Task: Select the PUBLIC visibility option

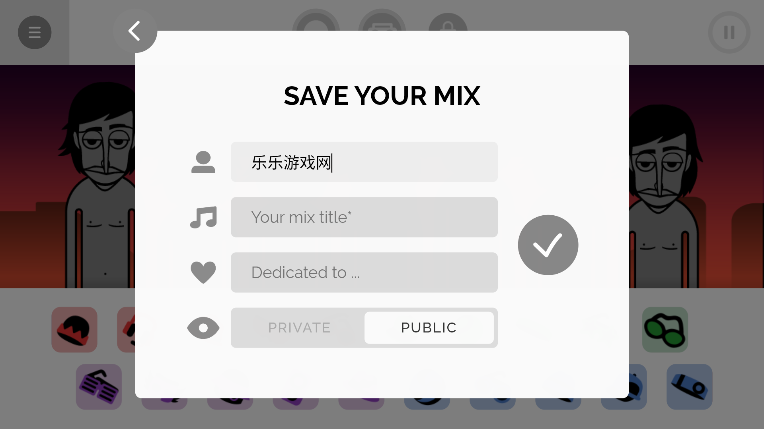Action: click(429, 328)
